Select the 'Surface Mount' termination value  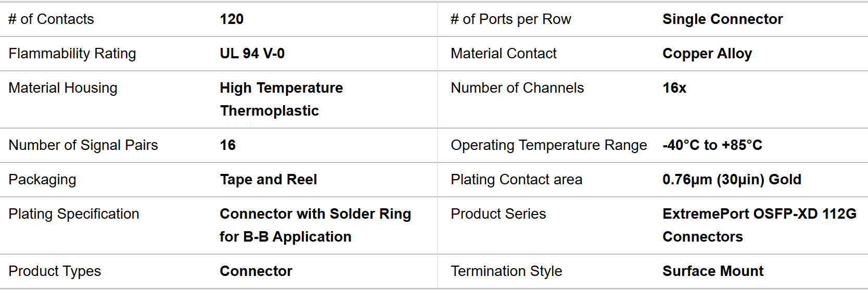[x=713, y=271]
